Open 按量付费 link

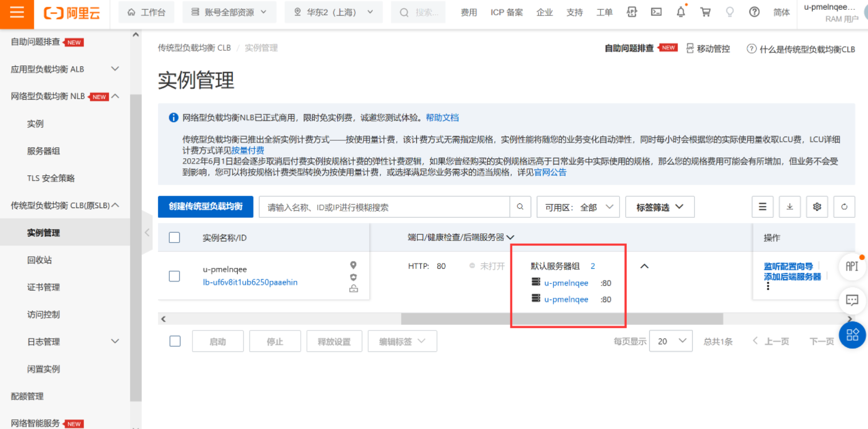click(248, 150)
